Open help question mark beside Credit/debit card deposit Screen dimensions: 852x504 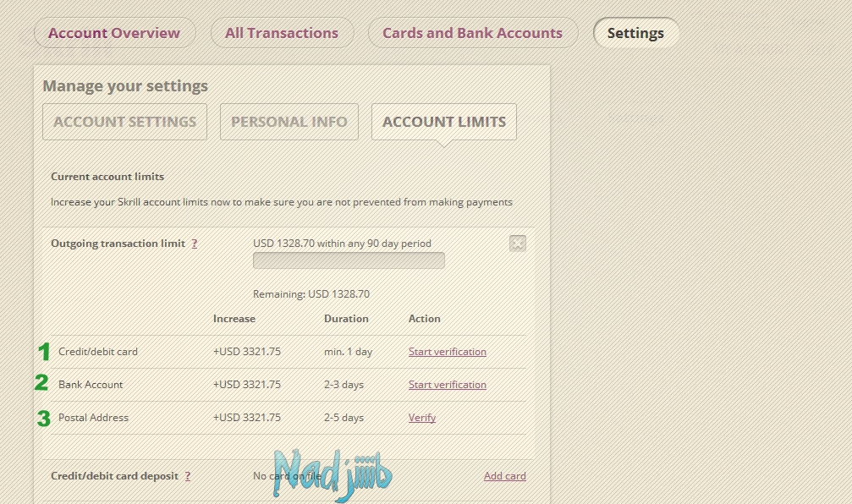click(x=187, y=476)
